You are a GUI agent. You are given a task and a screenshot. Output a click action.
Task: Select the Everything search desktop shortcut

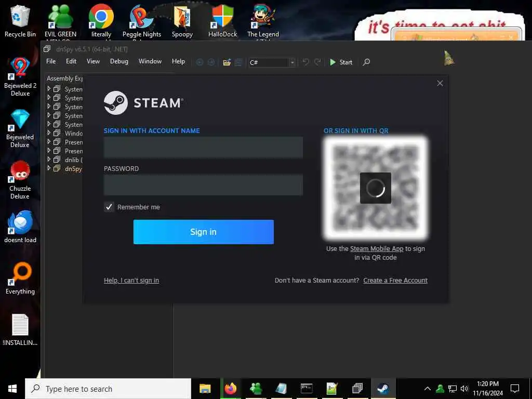point(20,278)
